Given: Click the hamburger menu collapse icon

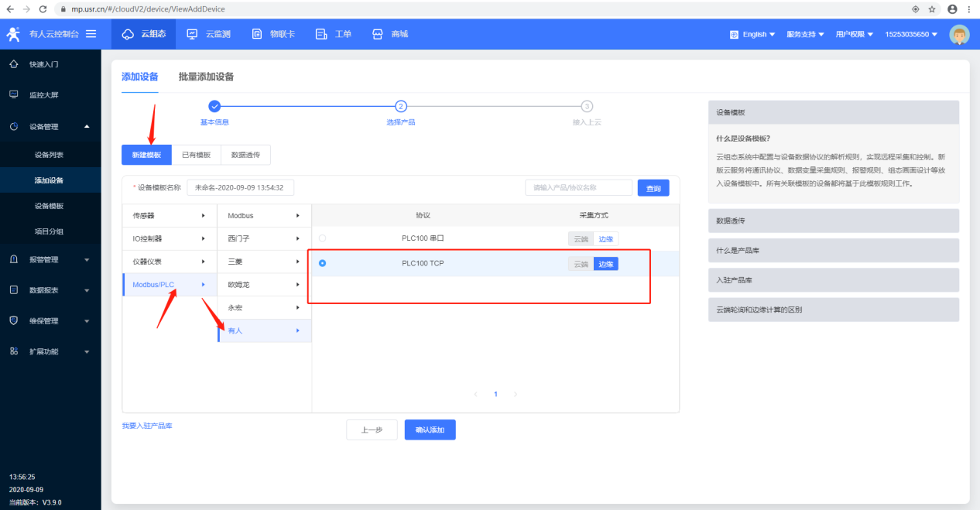Looking at the screenshot, I should 91,34.
